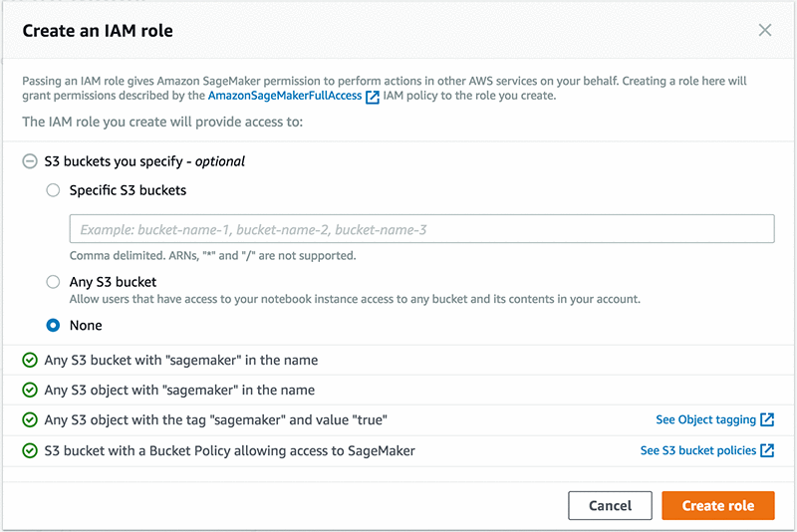The height and width of the screenshot is (532, 797).
Task: Click external link icon next to S3 bucket policies
Action: [767, 451]
